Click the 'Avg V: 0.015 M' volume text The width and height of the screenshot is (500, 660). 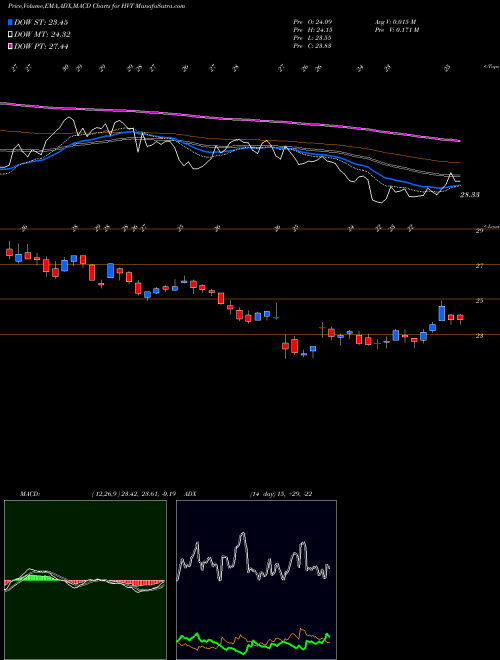tap(395, 21)
